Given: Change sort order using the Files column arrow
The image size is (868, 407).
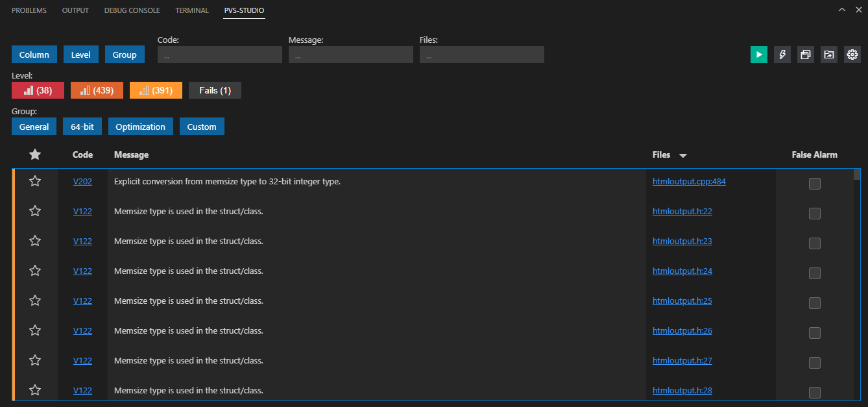Looking at the screenshot, I should click(x=683, y=155).
